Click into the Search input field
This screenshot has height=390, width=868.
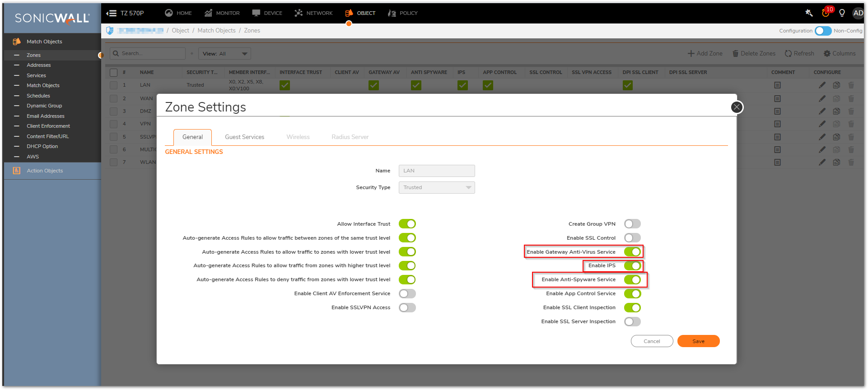[x=148, y=53]
